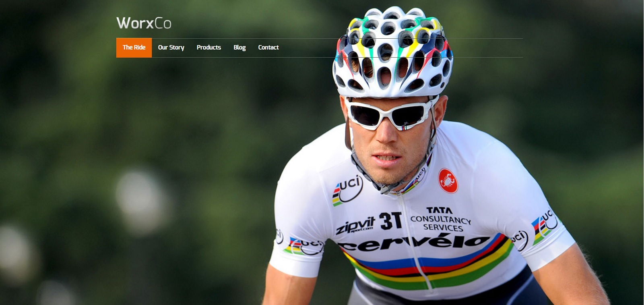
Task: Click the red Castelli scorpion logo on jersey
Action: click(x=448, y=181)
